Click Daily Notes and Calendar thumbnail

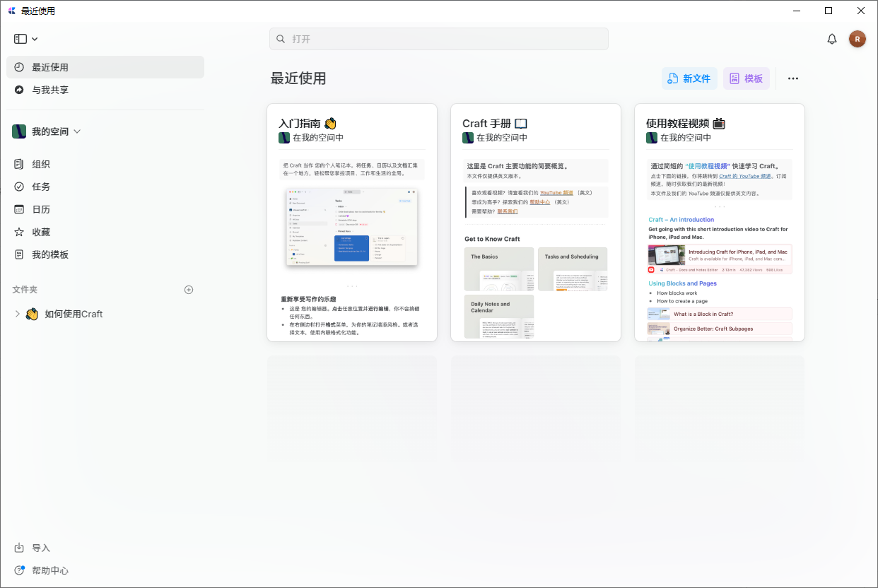pos(499,316)
